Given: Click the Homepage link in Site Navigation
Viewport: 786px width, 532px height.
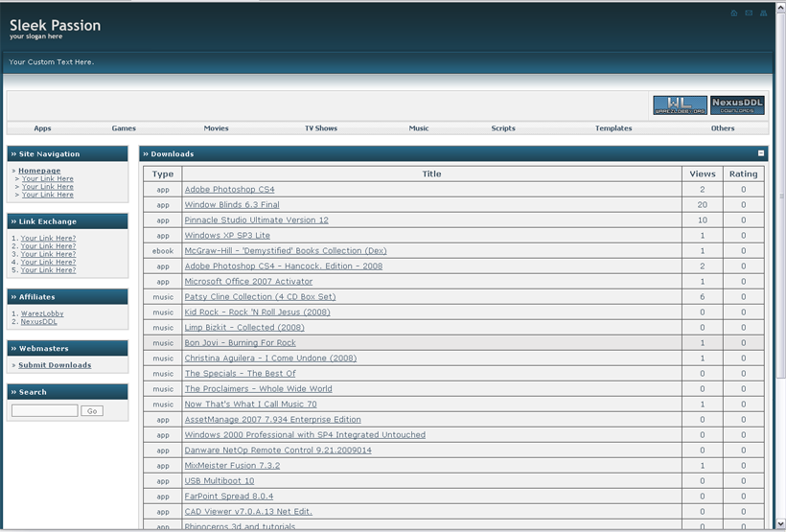Looking at the screenshot, I should click(39, 171).
